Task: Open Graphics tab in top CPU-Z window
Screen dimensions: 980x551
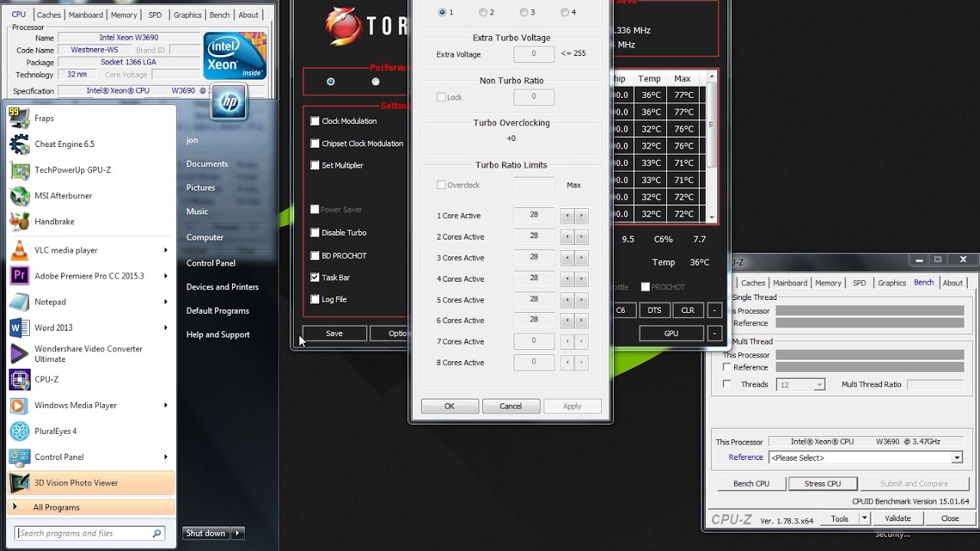Action: pyautogui.click(x=188, y=15)
